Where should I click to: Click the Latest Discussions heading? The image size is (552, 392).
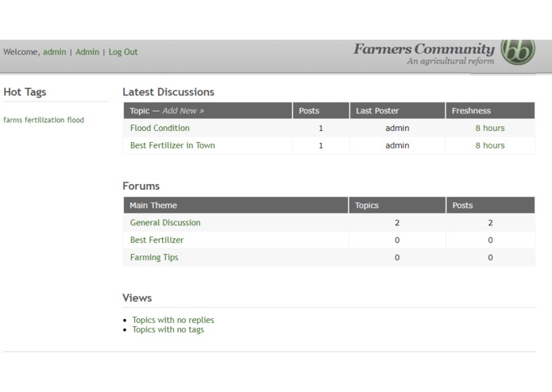pos(168,92)
